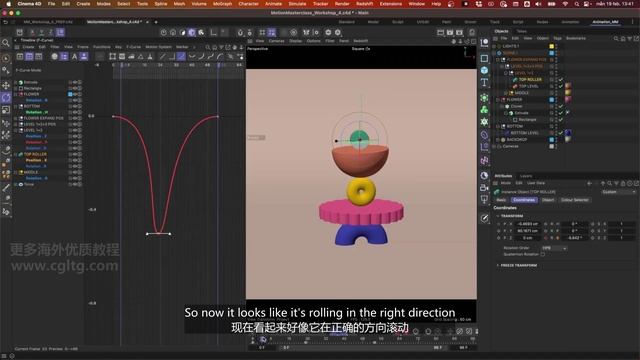Viewport: 640px width, 360px height.
Task: Click the Text object icon
Action: (x=484, y=82)
